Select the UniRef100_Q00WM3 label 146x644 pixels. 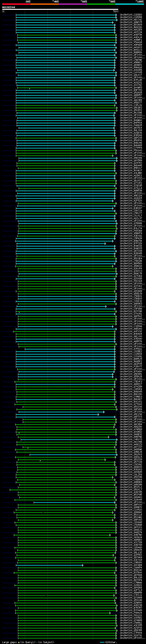coord(131,88)
